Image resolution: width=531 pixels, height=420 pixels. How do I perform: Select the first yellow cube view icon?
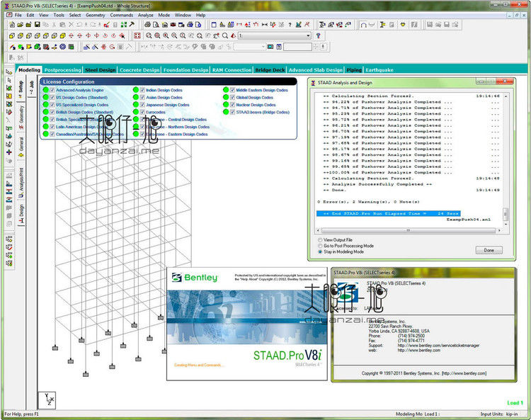pos(12,35)
